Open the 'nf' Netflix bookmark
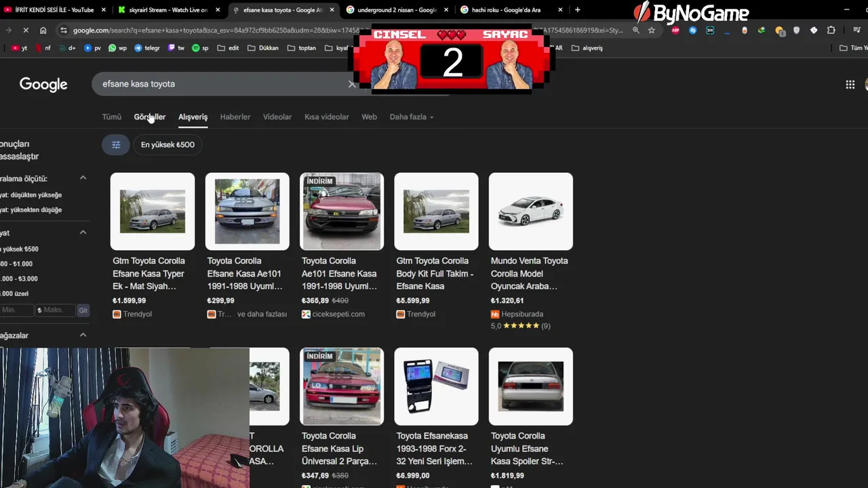The width and height of the screenshot is (868, 488). 43,48
